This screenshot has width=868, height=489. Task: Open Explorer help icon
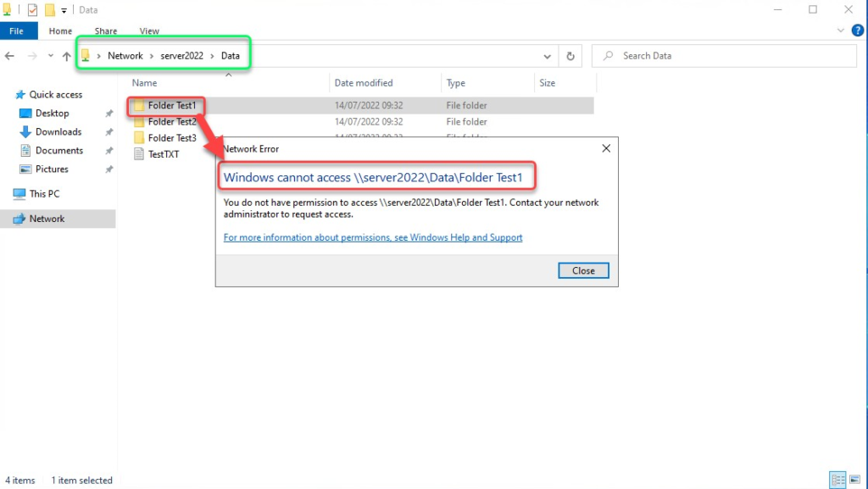click(858, 31)
